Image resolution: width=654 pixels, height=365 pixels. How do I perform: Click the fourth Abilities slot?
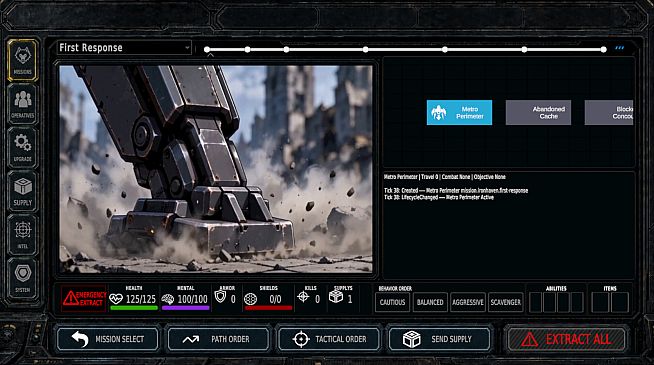(577, 302)
